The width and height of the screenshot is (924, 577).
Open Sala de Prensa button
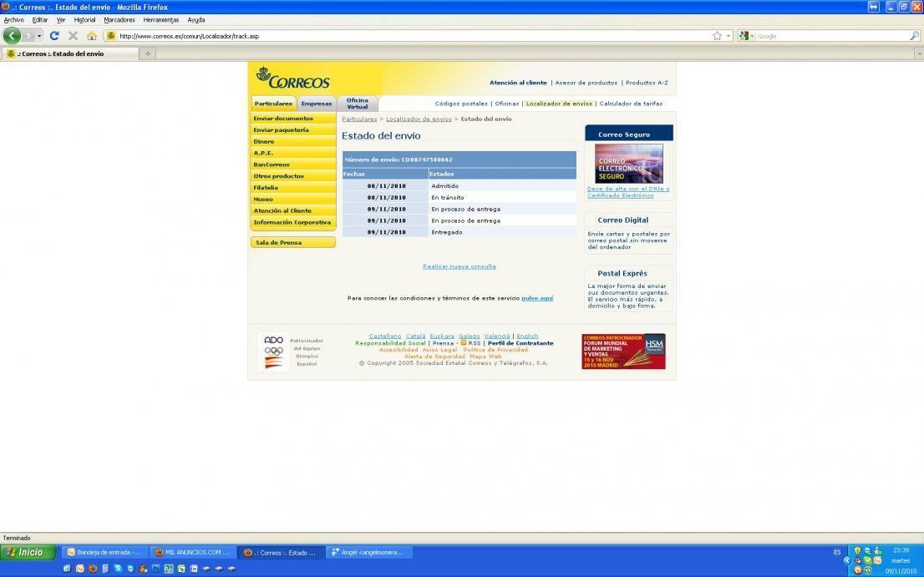pyautogui.click(x=293, y=242)
